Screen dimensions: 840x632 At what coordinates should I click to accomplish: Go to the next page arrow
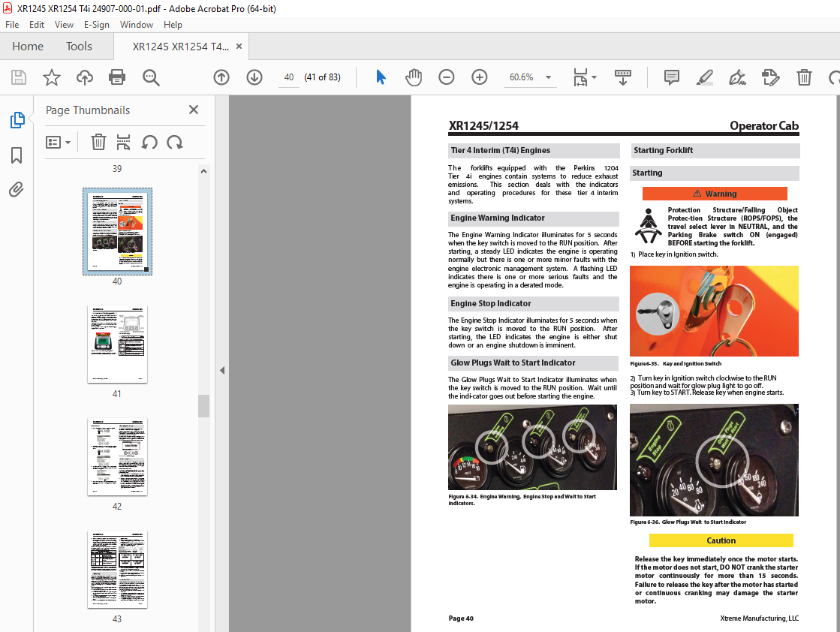pyautogui.click(x=254, y=77)
